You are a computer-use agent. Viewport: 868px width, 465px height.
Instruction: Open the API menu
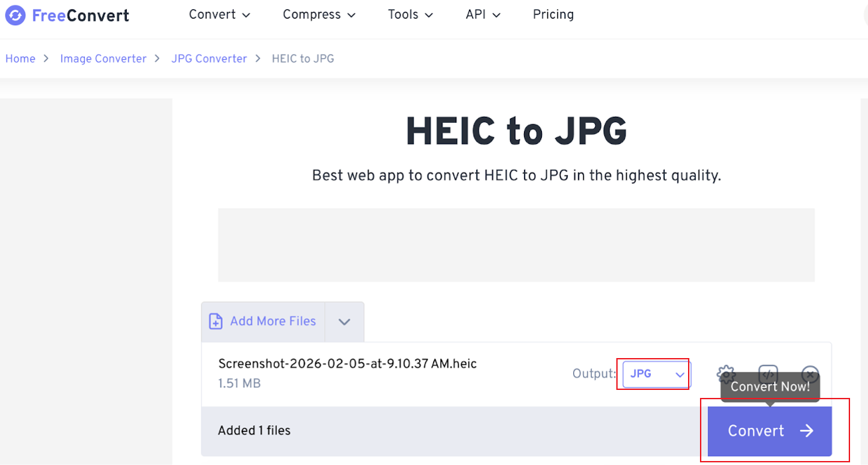click(x=483, y=14)
